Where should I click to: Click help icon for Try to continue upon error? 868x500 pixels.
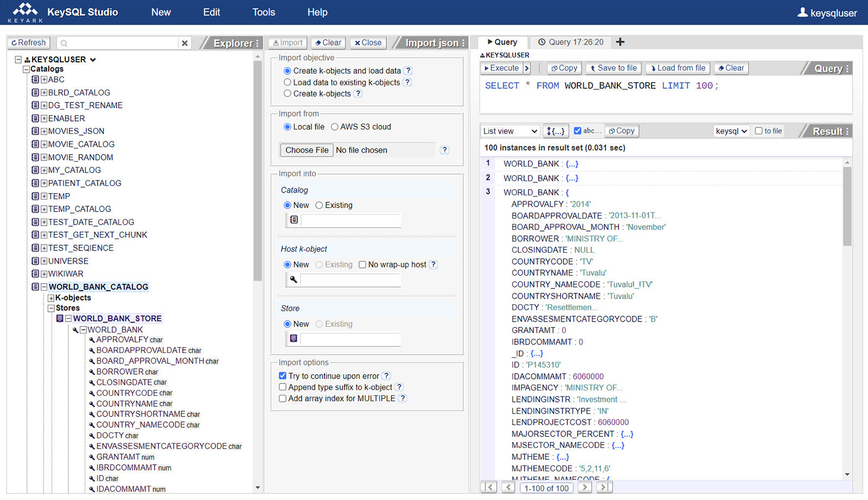(x=386, y=376)
